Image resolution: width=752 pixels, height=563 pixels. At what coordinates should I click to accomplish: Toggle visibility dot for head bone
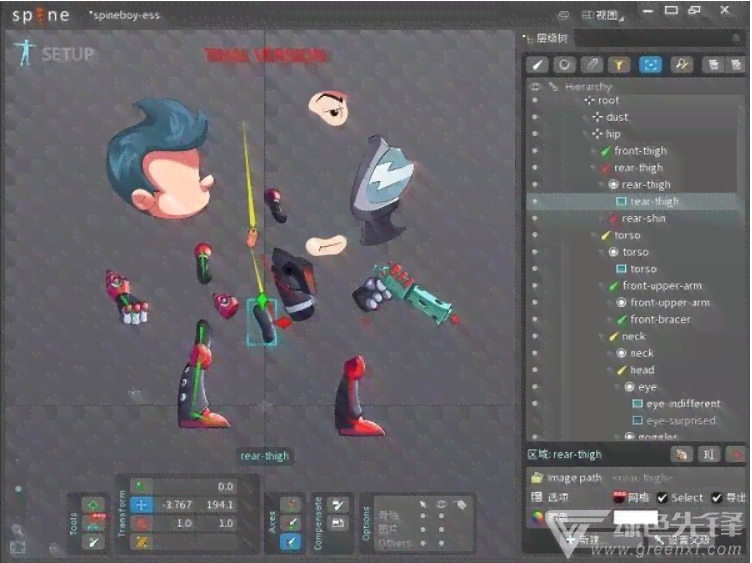[x=535, y=370]
